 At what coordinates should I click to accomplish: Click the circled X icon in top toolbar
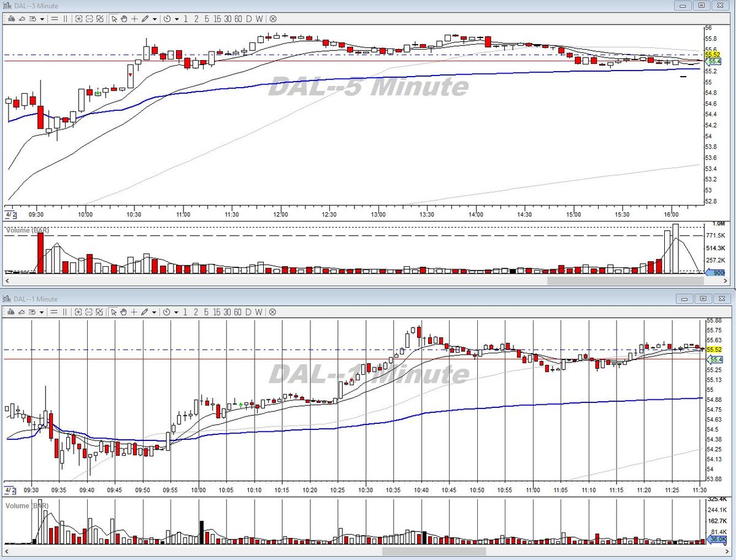(x=273, y=18)
